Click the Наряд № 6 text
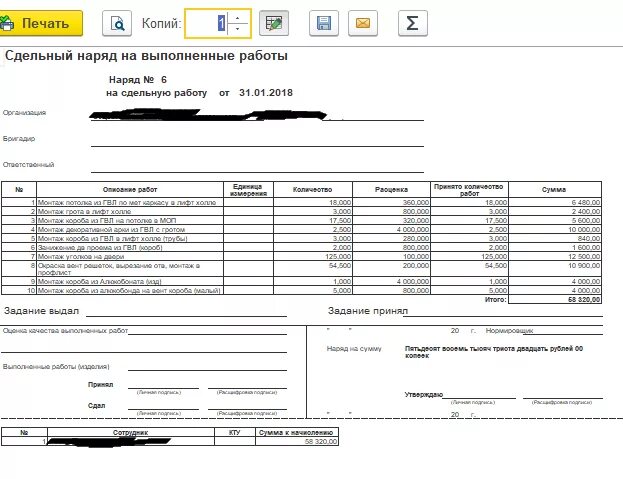623x479 pixels. tap(138, 79)
